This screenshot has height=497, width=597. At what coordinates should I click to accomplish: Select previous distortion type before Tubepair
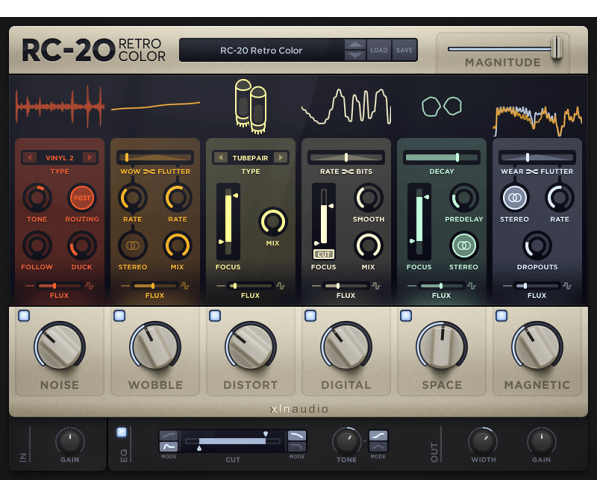(220, 157)
